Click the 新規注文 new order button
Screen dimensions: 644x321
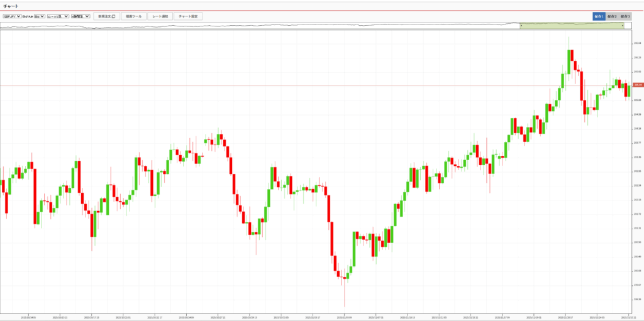click(x=106, y=16)
